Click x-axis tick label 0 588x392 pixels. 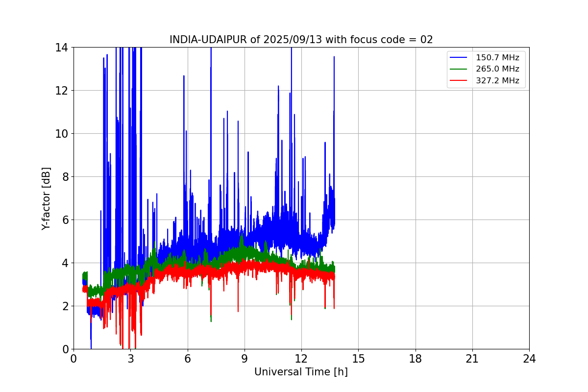[73, 359]
